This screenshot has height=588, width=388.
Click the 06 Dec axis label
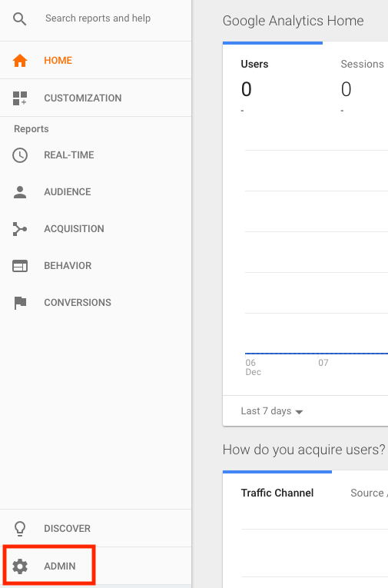(253, 367)
